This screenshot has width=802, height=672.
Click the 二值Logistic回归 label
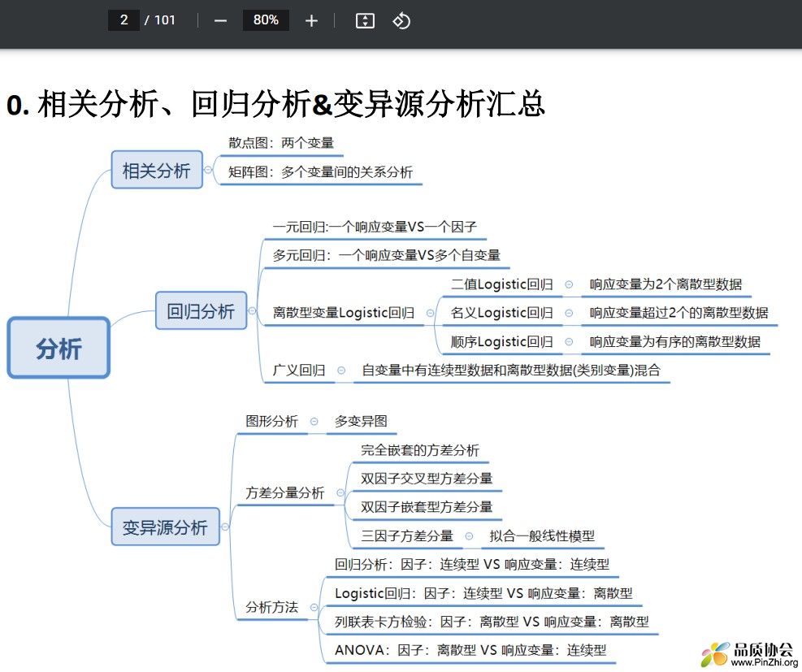click(x=502, y=284)
